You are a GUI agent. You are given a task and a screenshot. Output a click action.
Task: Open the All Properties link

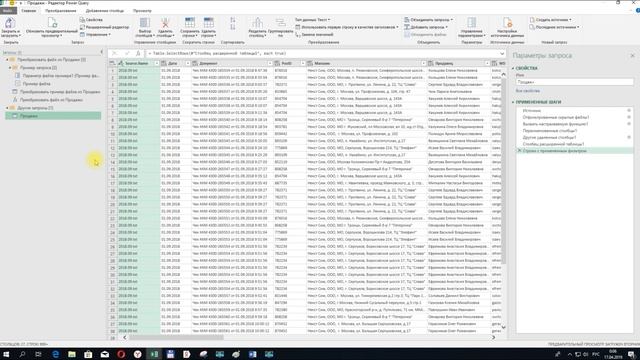(527, 91)
